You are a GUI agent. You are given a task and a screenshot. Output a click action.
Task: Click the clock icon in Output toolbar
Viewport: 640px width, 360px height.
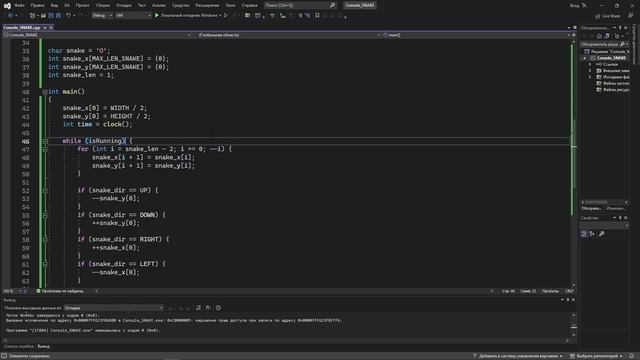(218, 308)
